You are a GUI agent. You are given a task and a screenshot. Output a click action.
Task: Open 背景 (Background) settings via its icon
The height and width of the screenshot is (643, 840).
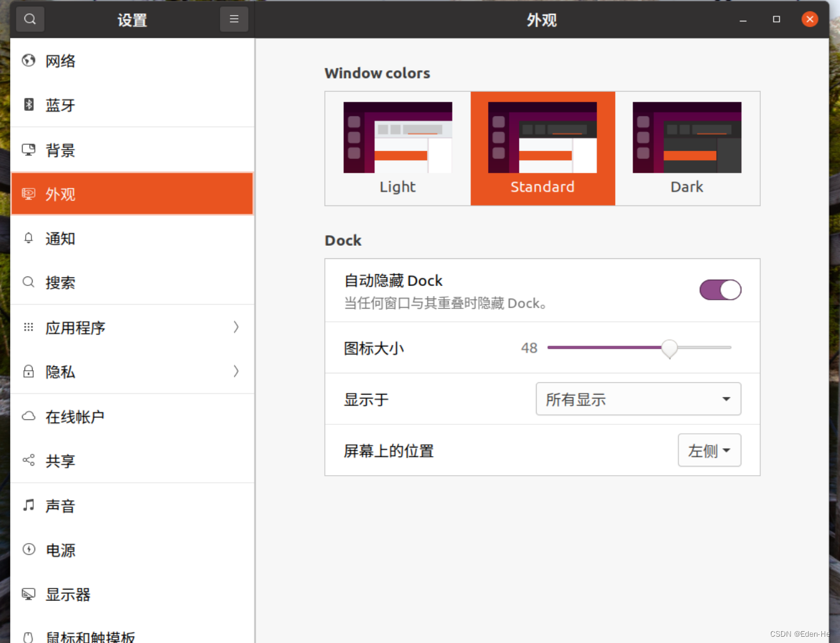click(28, 150)
